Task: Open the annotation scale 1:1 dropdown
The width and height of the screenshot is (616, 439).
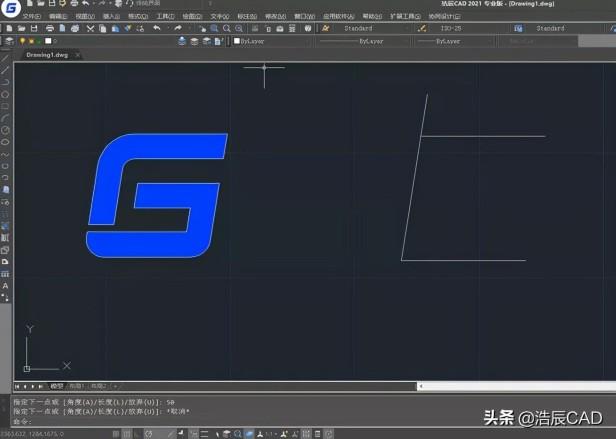Action: [x=270, y=434]
